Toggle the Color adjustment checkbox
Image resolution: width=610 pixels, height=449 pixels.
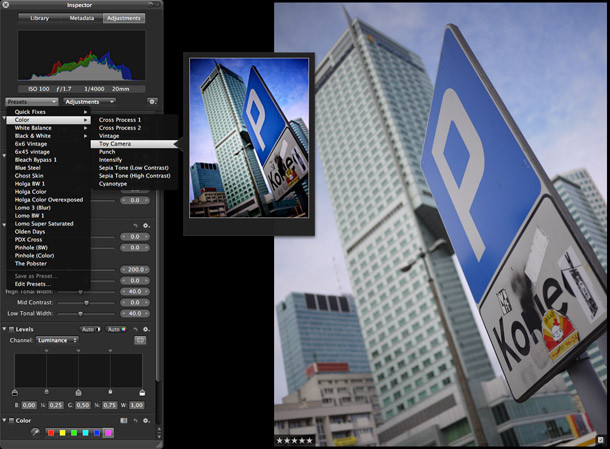coord(11,421)
